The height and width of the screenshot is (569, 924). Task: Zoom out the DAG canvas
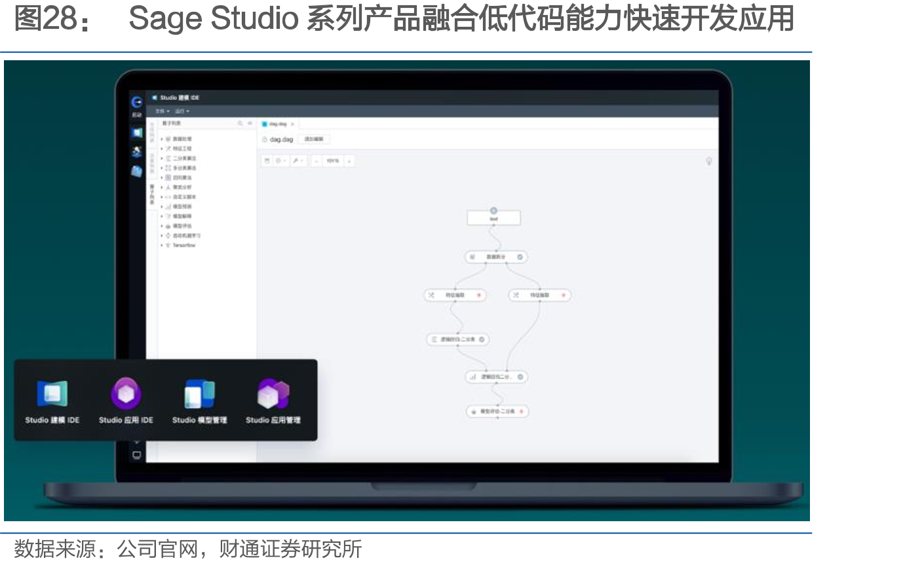click(x=316, y=160)
